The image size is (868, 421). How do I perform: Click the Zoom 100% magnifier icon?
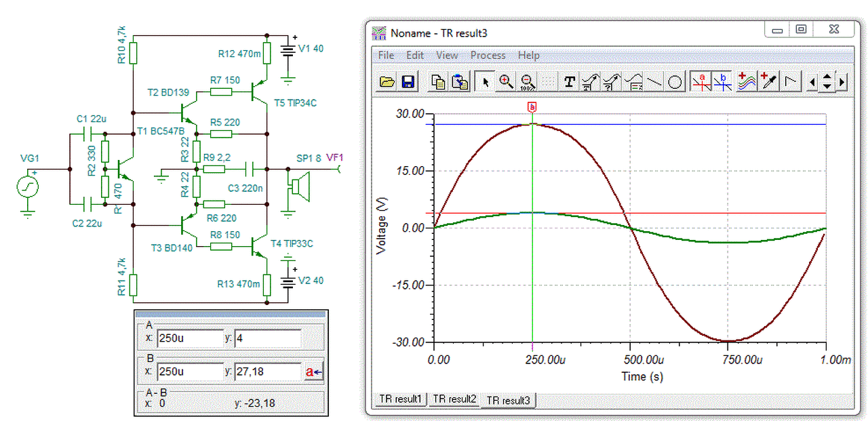point(527,82)
